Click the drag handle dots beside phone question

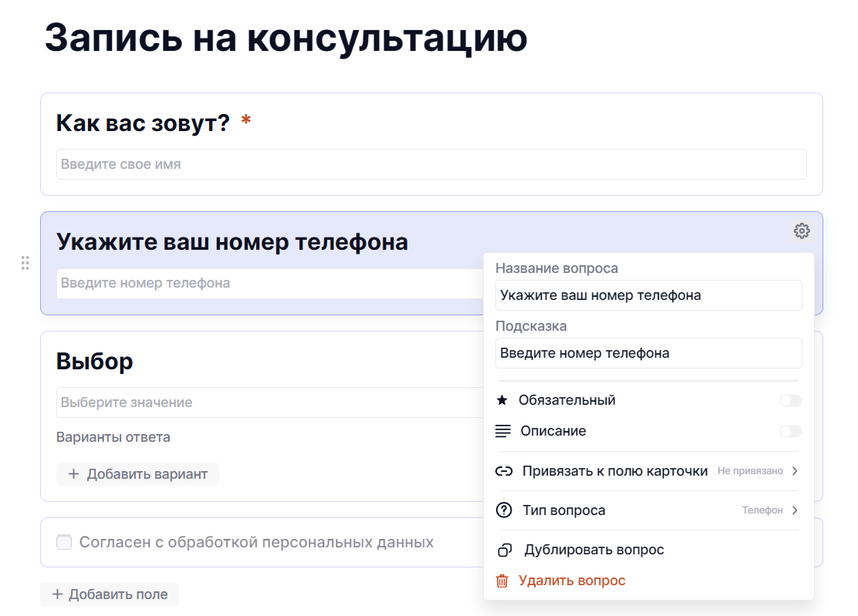[25, 263]
